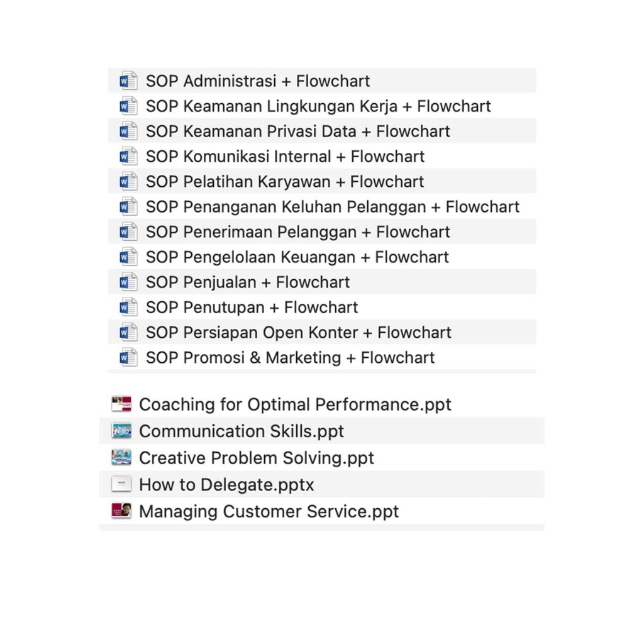This screenshot has width=644, height=644.
Task: Click thumbnail icon of Managing Customer Service.ppt
Action: click(121, 511)
